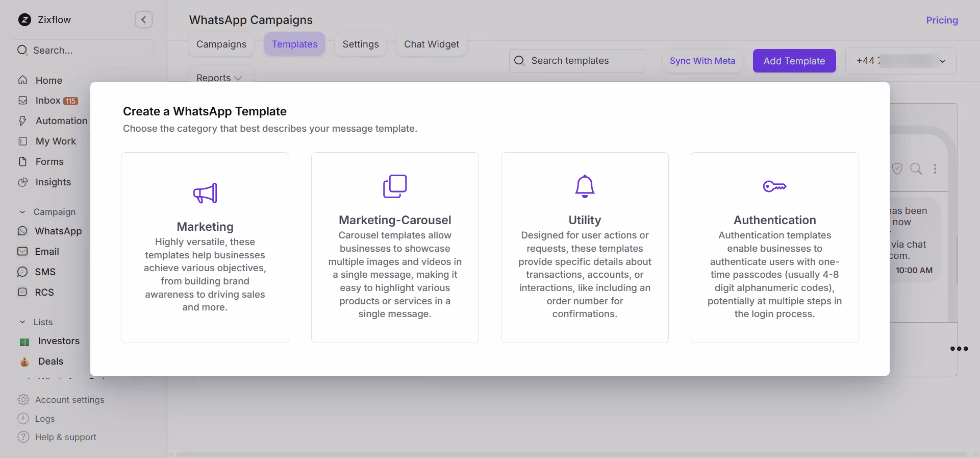Click the sidebar Search field

pos(83,50)
